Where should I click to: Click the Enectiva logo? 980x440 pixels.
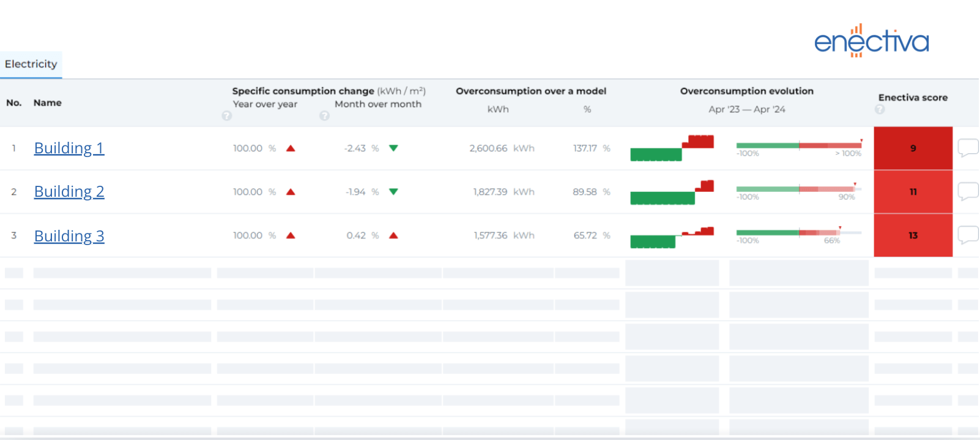[871, 41]
